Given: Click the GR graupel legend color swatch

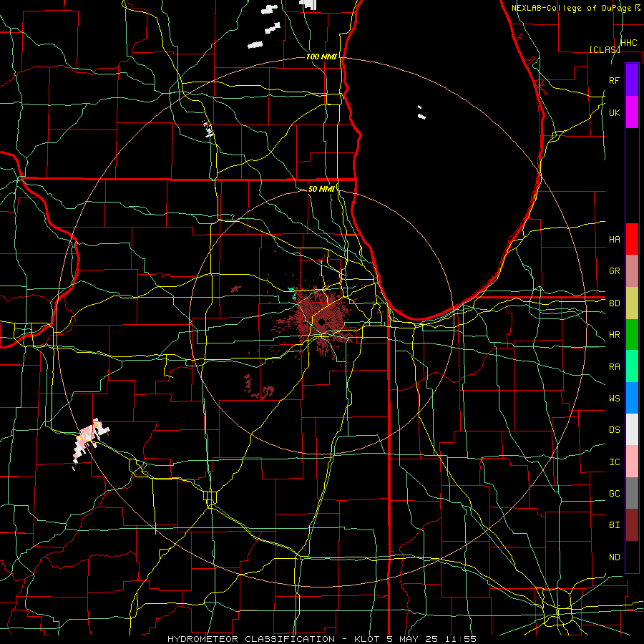Looking at the screenshot, I should click(632, 271).
